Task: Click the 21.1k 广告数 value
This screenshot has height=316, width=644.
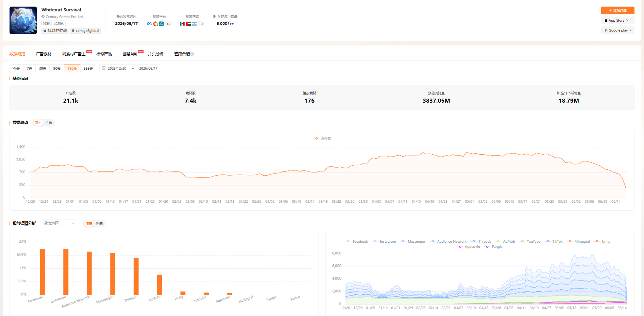Action: tap(71, 101)
